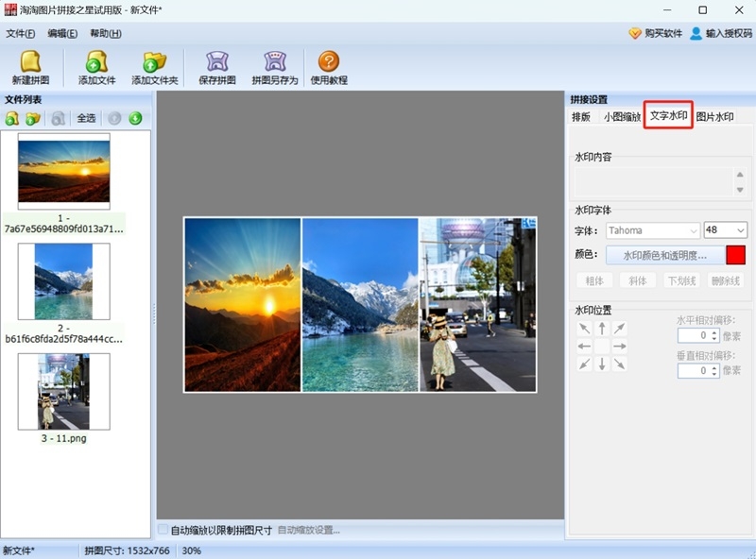Click the right-pointing watermark position arrow
Screen dimensions: 756x559
pyautogui.click(x=620, y=347)
